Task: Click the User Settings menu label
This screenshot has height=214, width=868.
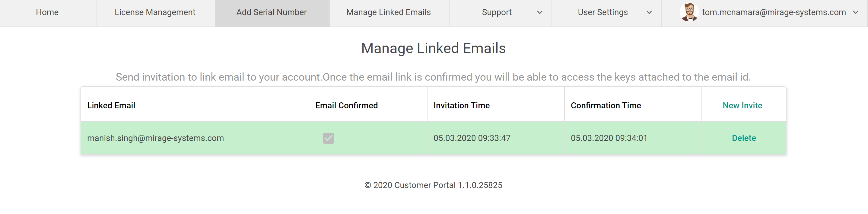Action: (x=603, y=12)
